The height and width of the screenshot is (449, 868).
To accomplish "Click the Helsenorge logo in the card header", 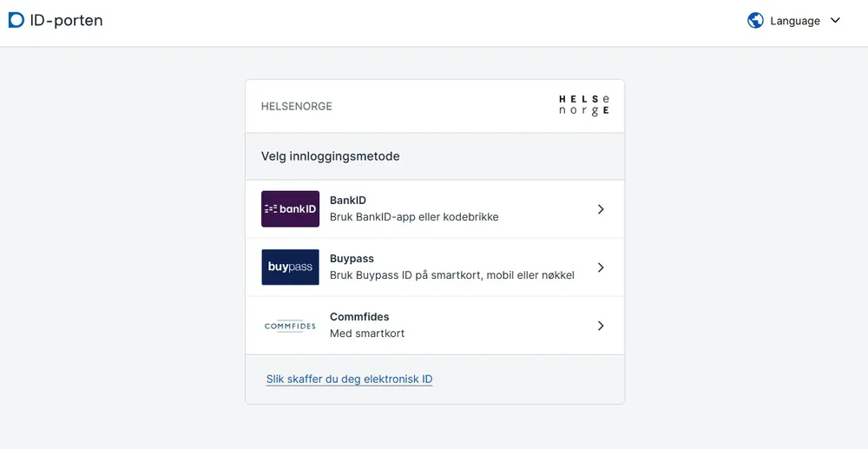I will [x=583, y=106].
